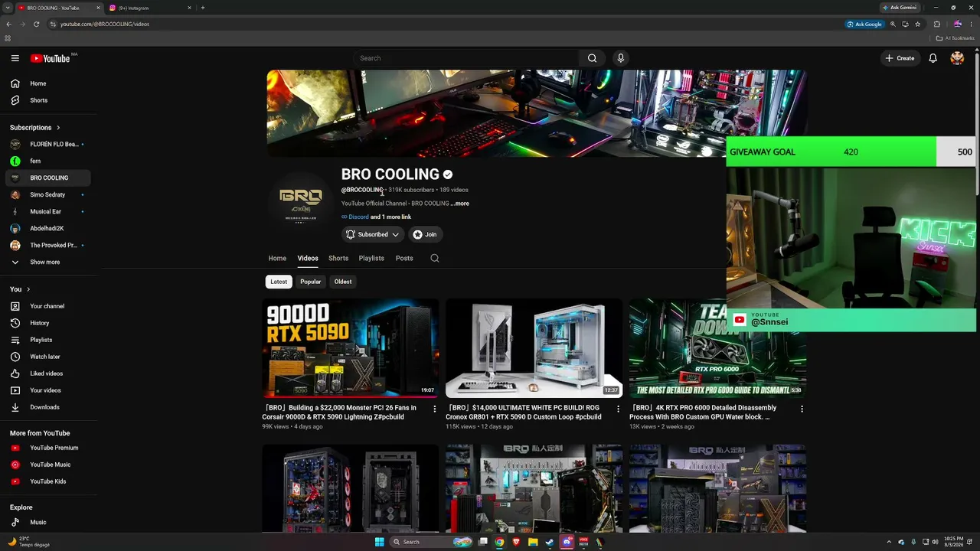The height and width of the screenshot is (551, 980).
Task: Open YouTube Music from the sidebar
Action: [x=48, y=465]
